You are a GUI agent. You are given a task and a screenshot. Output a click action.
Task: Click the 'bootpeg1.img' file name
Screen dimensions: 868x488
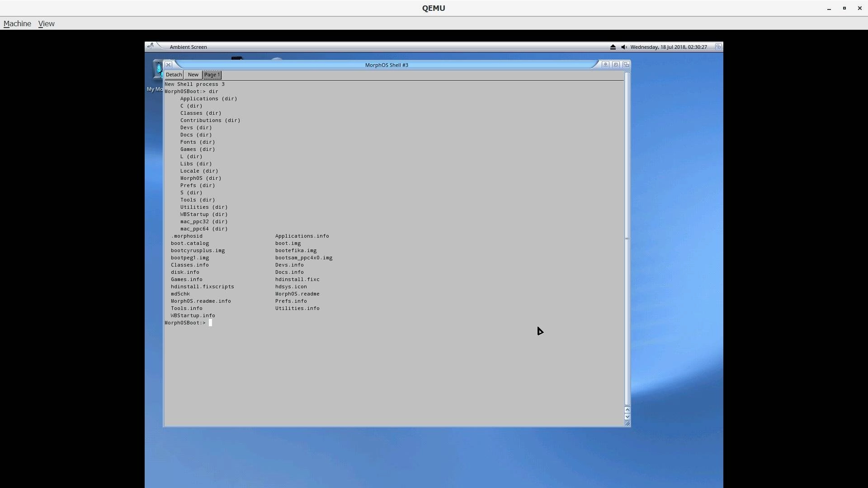coord(190,258)
